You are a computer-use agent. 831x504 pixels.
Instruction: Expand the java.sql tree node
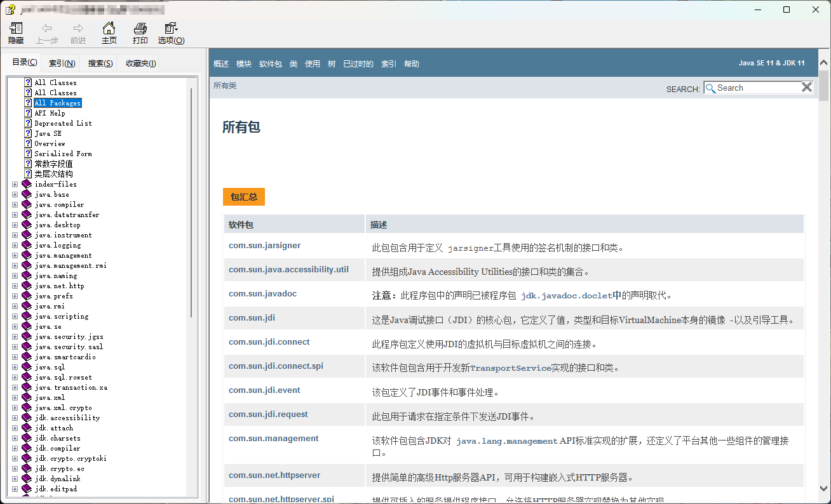15,367
